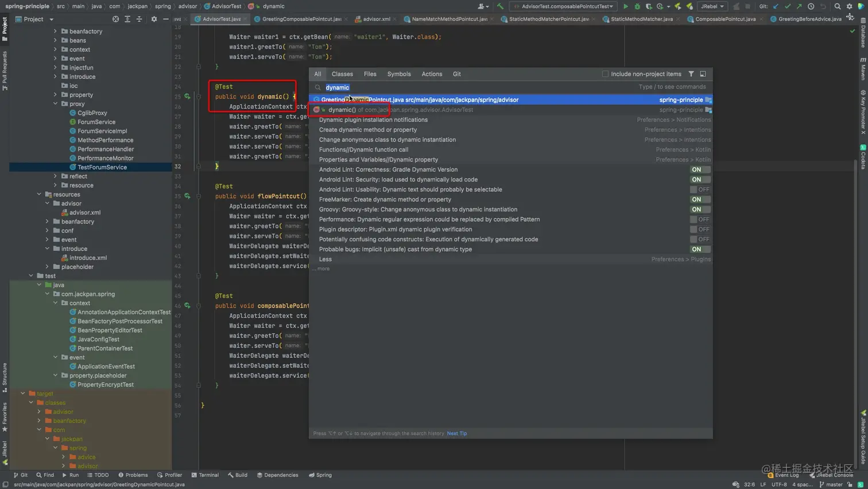The width and height of the screenshot is (868, 489).
Task: Git commit green checkmark icon
Action: [x=788, y=6]
